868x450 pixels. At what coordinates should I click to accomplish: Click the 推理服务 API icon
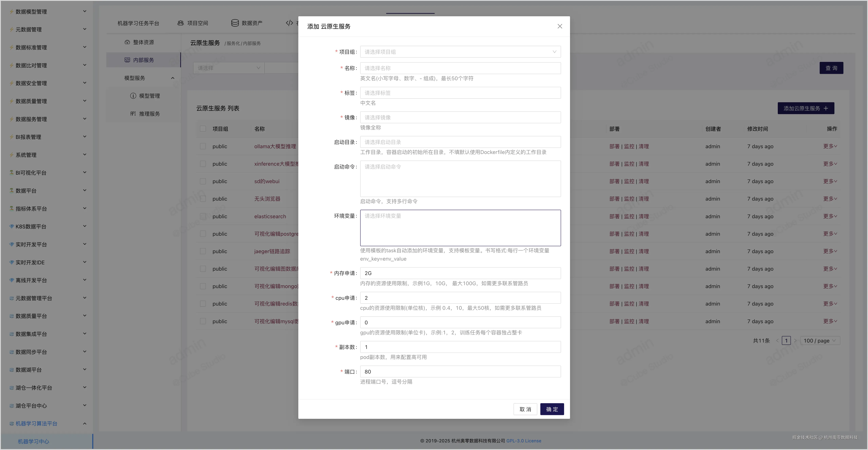coord(133,113)
